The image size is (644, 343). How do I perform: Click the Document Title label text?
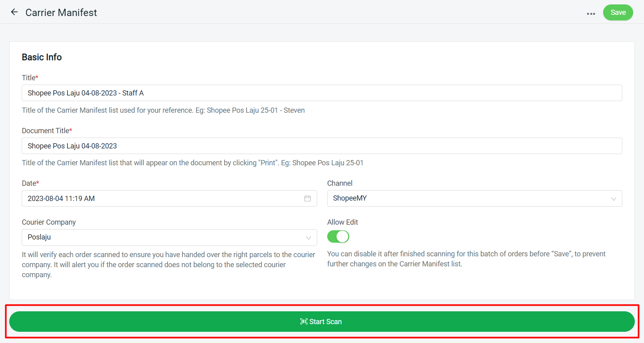tap(46, 131)
